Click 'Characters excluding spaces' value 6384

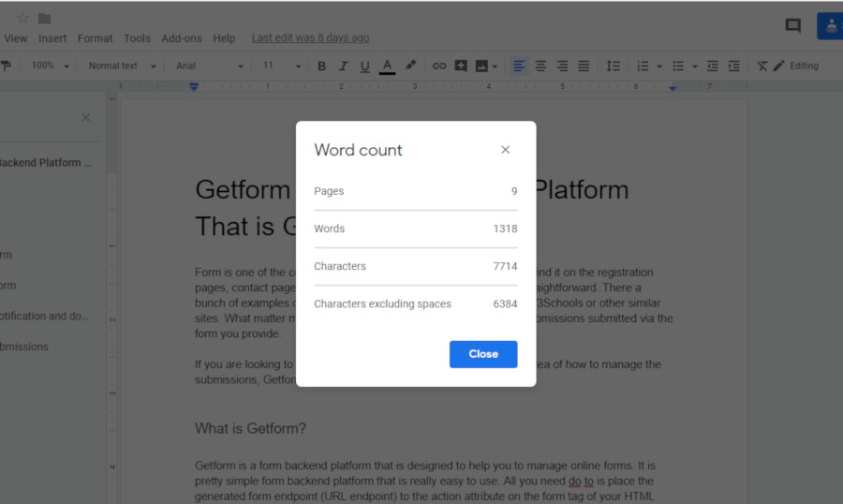(x=506, y=304)
